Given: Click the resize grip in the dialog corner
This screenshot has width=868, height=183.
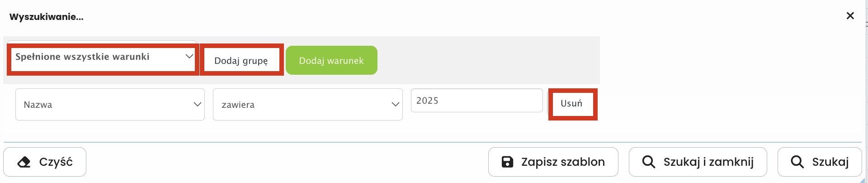Looking at the screenshot, I should click(863, 180).
